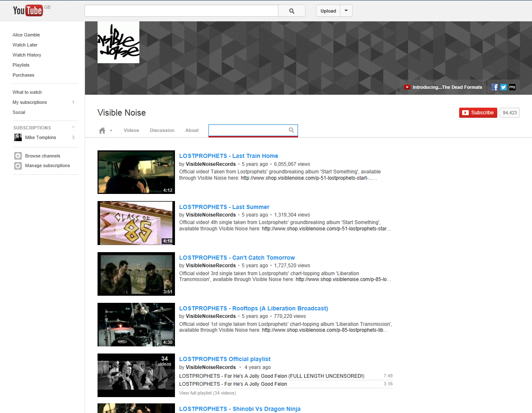The width and height of the screenshot is (532, 413).
Task: Open What to watch
Action: pos(27,92)
